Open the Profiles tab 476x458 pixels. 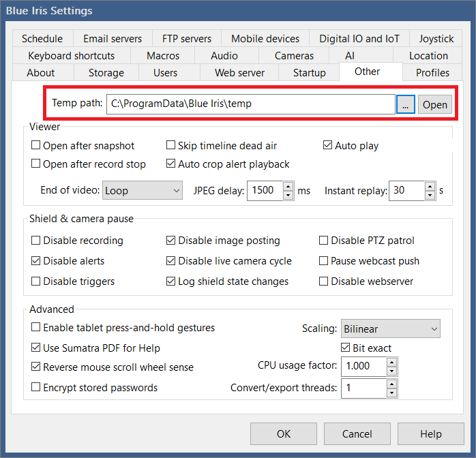[x=432, y=72]
